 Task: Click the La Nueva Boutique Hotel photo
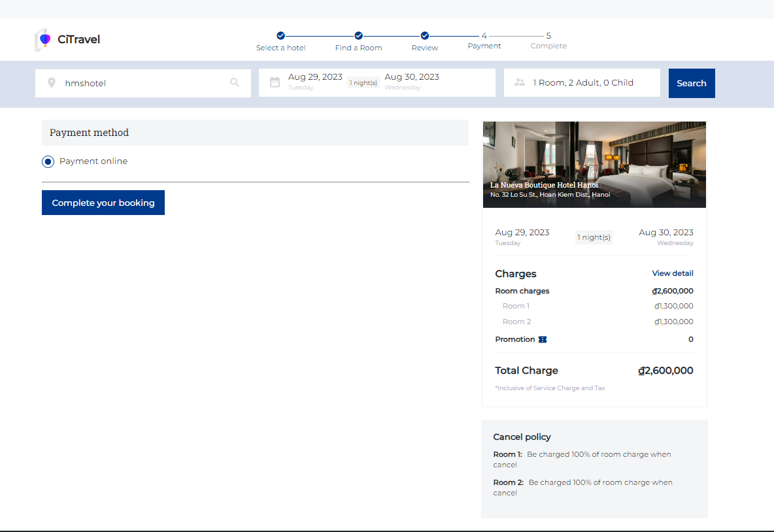pos(594,157)
